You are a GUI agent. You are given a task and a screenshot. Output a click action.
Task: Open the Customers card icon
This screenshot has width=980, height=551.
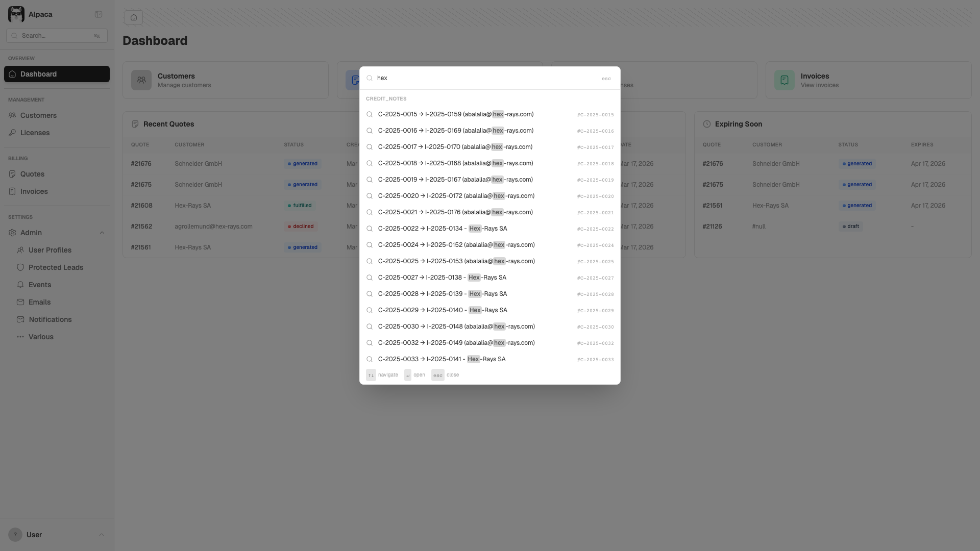click(x=141, y=80)
